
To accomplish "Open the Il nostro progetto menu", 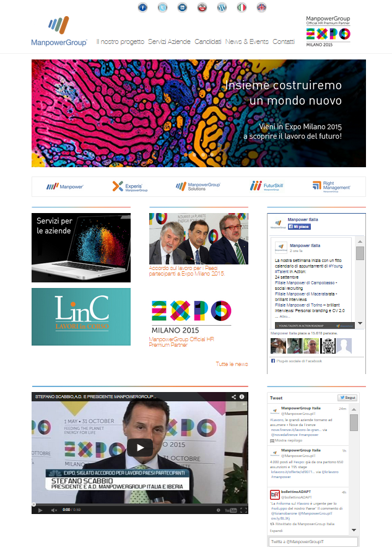I will [120, 41].
